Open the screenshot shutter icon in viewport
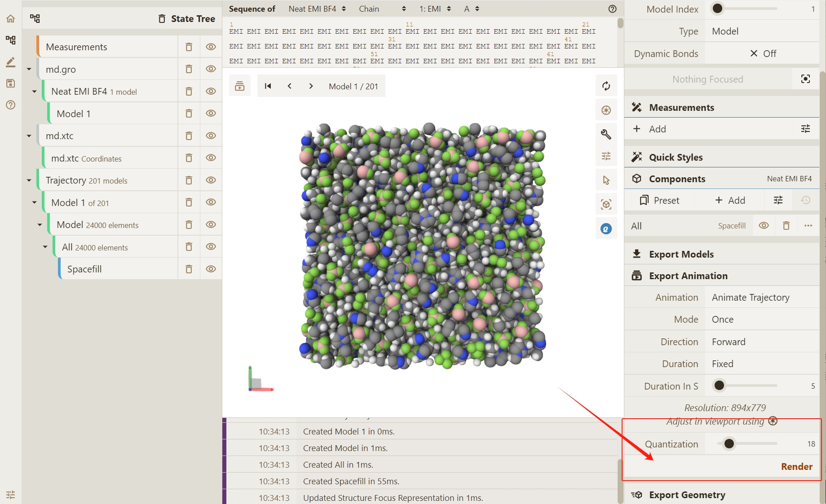Viewport: 826px width, 504px height. coord(606,110)
